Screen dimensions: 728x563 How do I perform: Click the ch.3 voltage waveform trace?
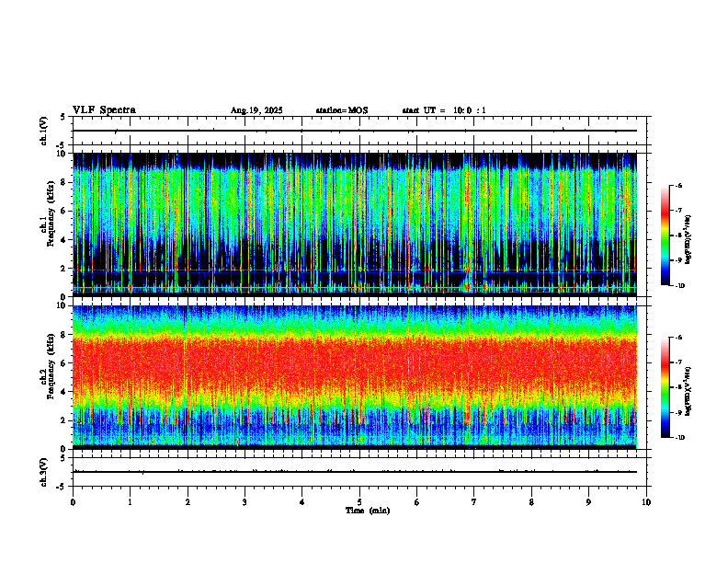point(355,472)
